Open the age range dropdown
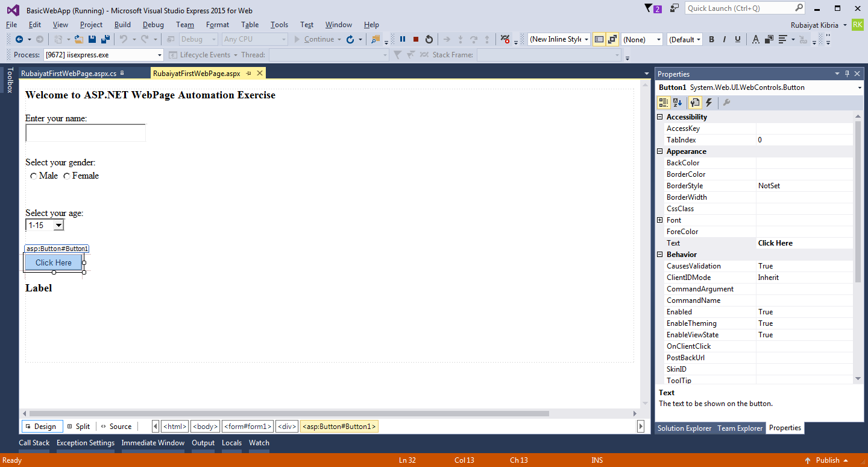 [x=58, y=225]
